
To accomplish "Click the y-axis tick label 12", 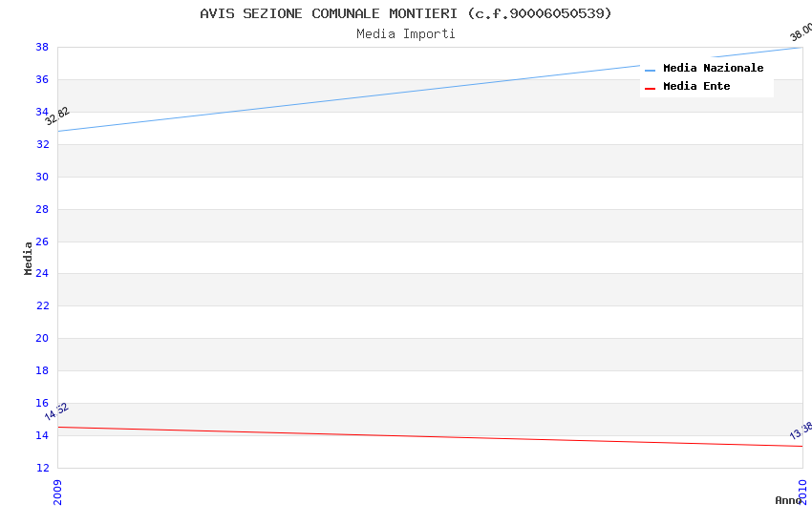I will coord(42,468).
